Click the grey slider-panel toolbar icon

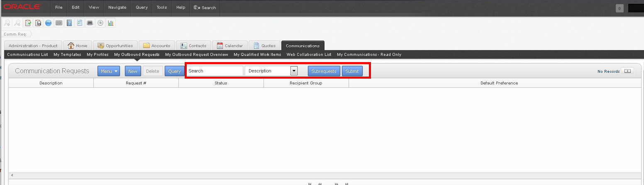coord(59,23)
